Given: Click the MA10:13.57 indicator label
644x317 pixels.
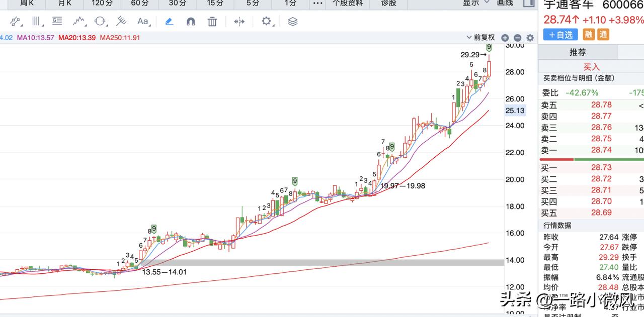Looking at the screenshot, I should coord(36,38).
